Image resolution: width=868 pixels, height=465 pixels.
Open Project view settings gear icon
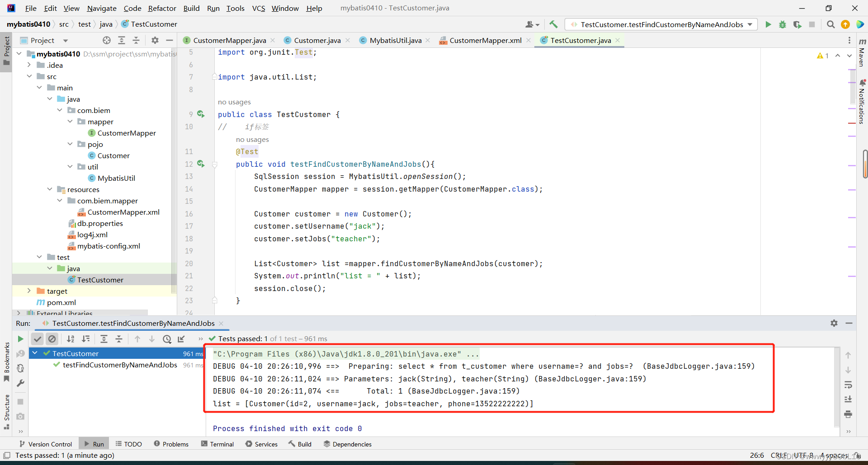pyautogui.click(x=155, y=40)
